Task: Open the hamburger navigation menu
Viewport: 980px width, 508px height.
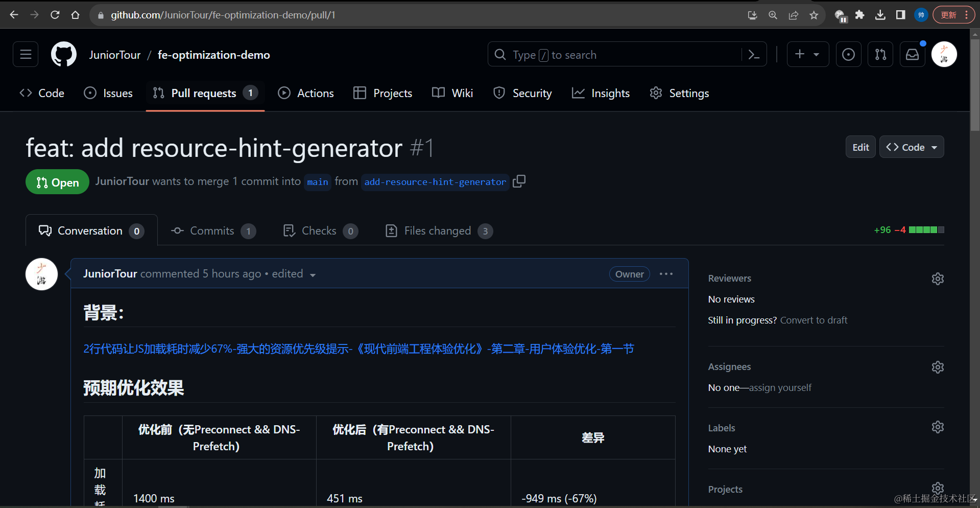Action: point(26,54)
